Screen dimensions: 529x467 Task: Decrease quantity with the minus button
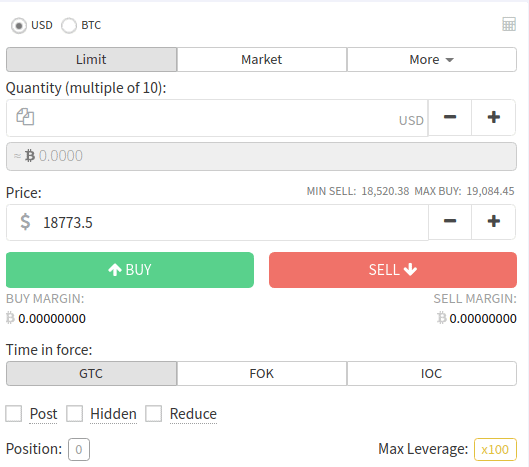(450, 117)
